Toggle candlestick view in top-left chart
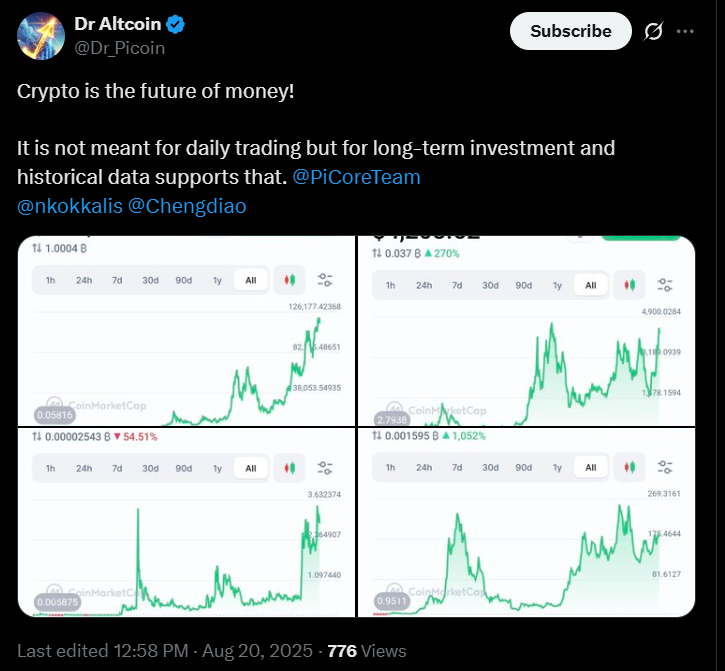Viewport: 725px width, 671px height. (x=289, y=280)
